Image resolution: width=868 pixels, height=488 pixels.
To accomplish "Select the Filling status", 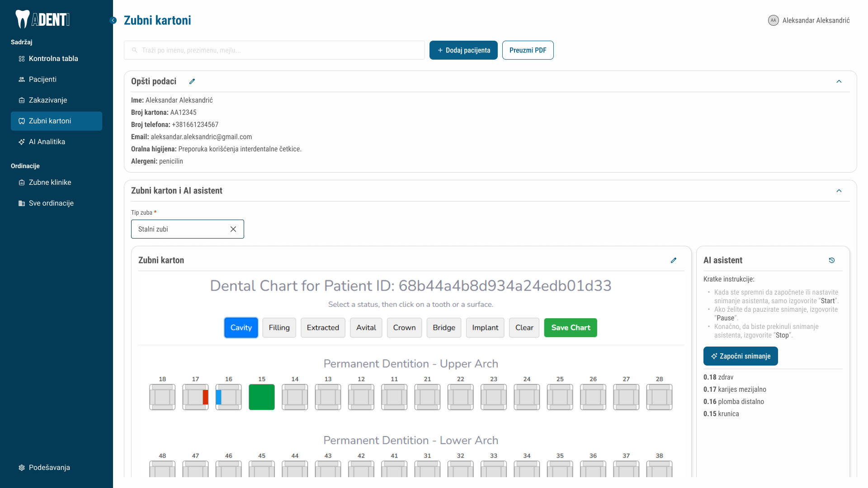I will coord(279,328).
